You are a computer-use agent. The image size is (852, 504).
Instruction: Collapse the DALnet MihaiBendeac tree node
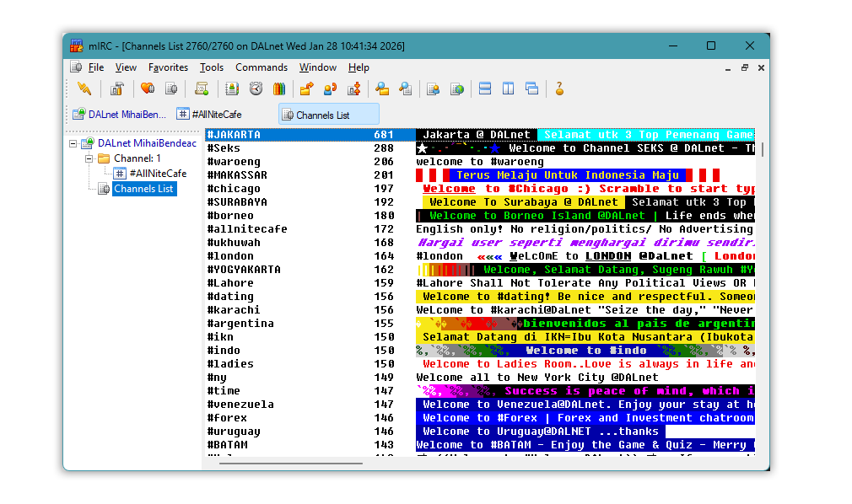click(x=73, y=143)
